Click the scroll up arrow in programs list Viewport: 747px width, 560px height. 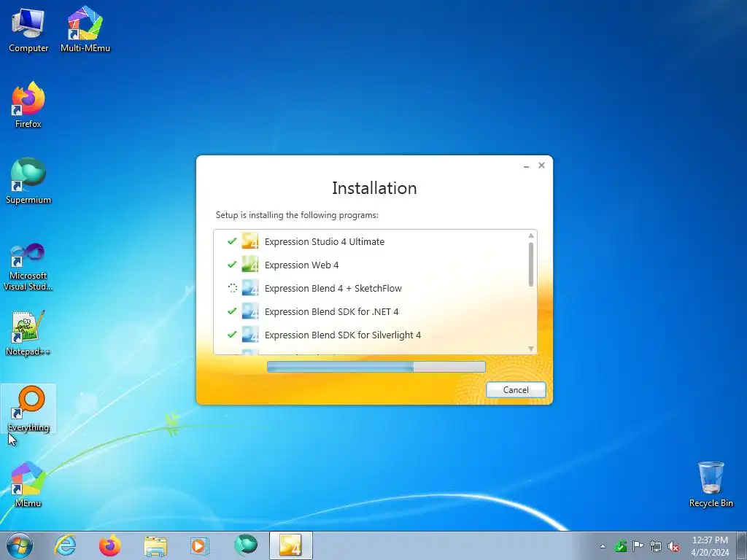[531, 236]
